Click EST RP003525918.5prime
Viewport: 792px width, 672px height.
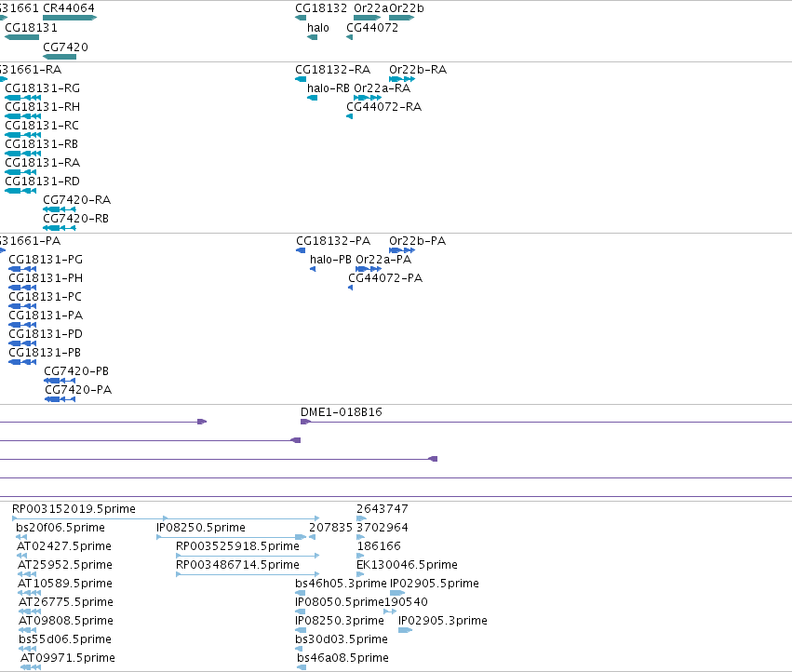coord(237,546)
